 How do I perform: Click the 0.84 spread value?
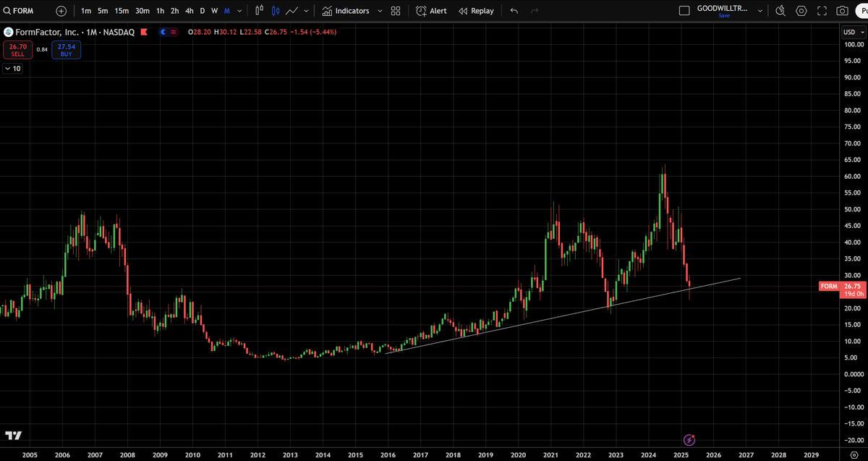point(42,50)
